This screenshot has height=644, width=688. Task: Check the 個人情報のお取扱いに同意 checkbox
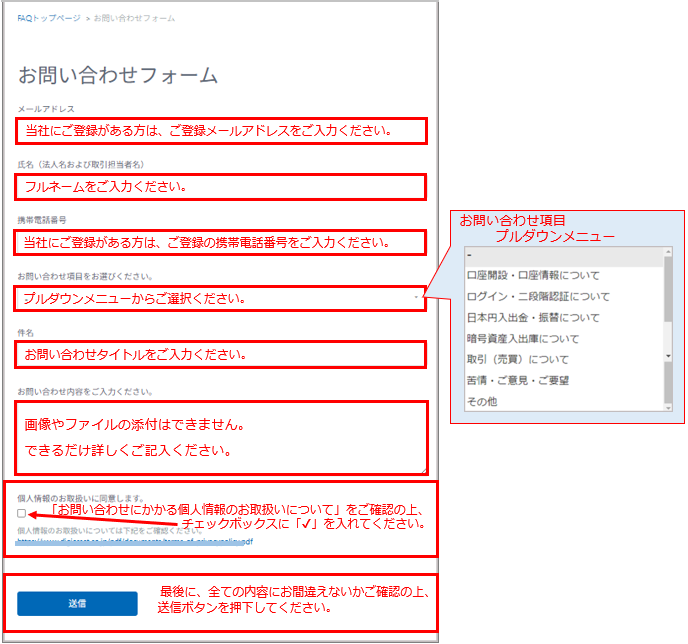pyautogui.click(x=22, y=513)
